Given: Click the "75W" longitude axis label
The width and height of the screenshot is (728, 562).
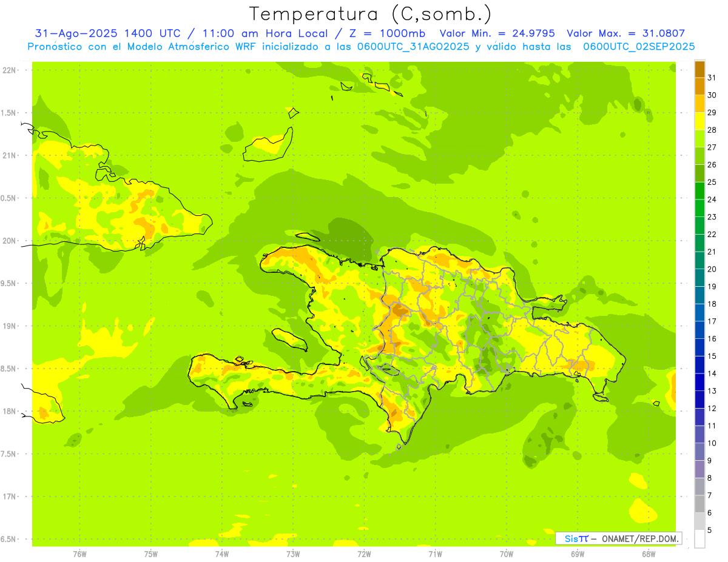Looking at the screenshot, I should [x=150, y=554].
